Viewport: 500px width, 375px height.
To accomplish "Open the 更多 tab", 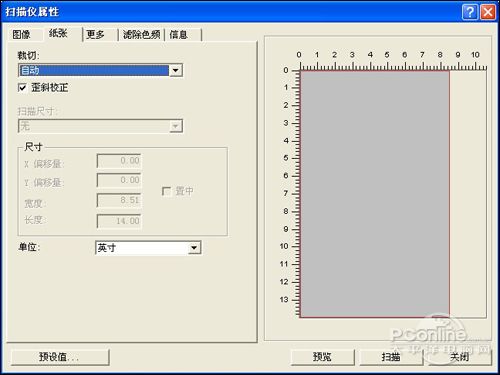I will pos(95,34).
